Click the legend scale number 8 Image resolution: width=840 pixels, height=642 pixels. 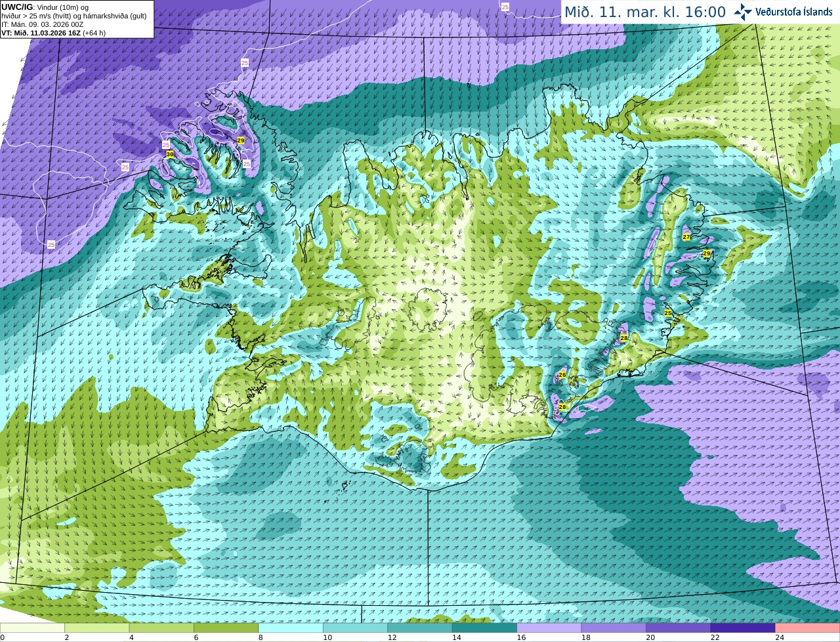point(261,637)
